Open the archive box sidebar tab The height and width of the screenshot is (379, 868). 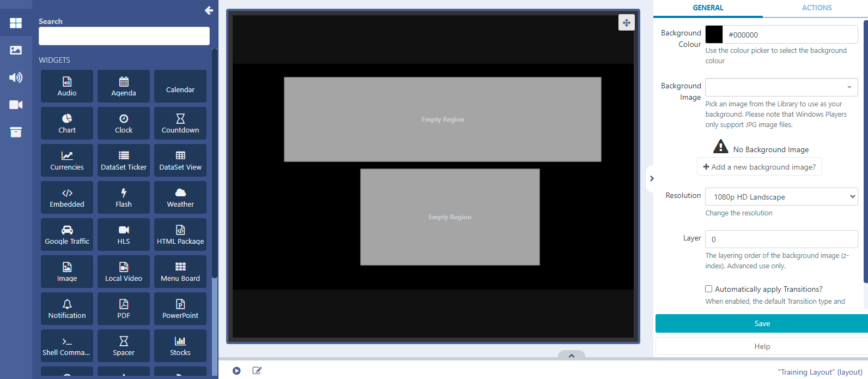tap(16, 132)
